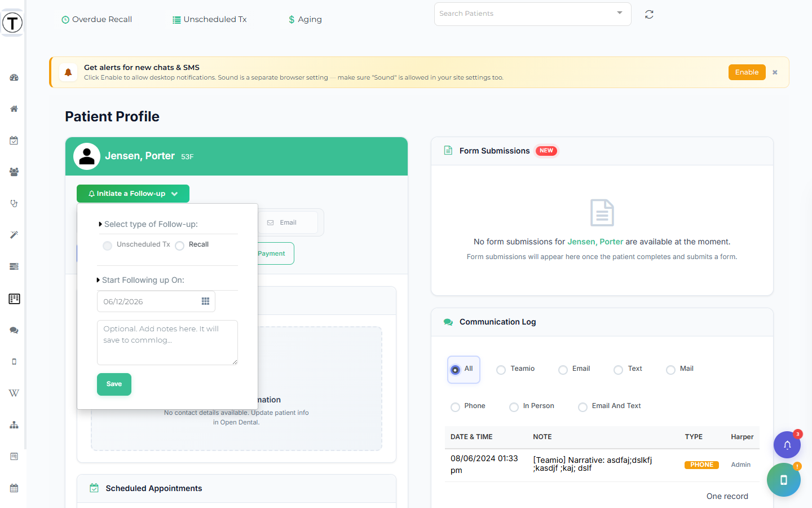
Task: Filter communication log by Mail
Action: point(670,370)
